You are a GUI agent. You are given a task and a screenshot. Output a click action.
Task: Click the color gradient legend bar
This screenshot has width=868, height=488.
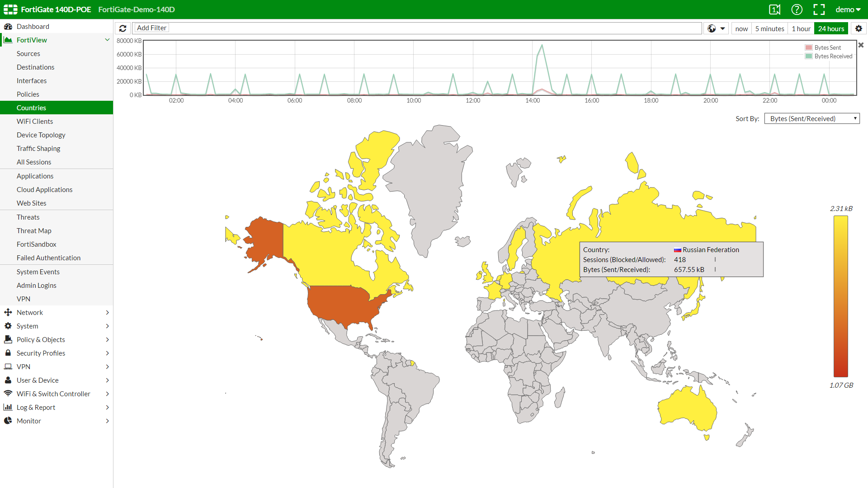tap(840, 296)
